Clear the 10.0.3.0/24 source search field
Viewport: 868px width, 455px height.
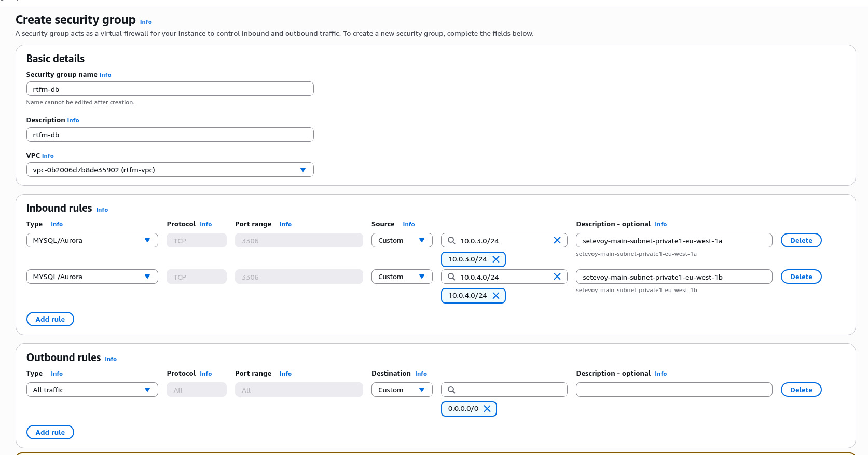click(557, 240)
